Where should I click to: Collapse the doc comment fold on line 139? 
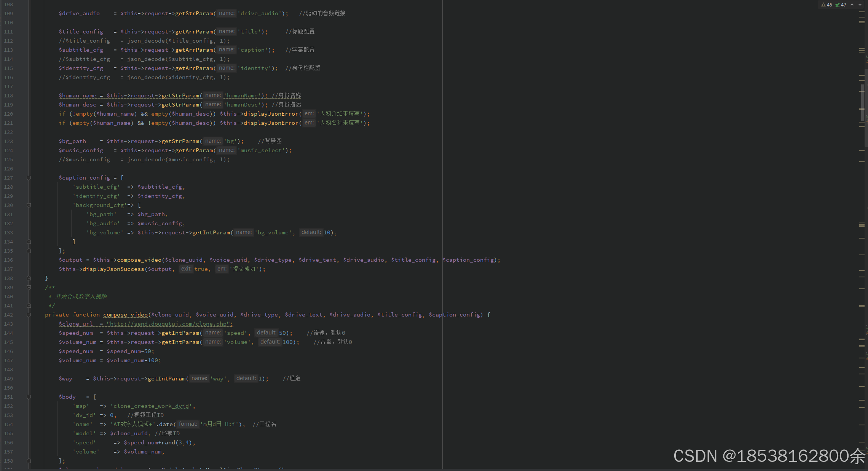(29, 287)
